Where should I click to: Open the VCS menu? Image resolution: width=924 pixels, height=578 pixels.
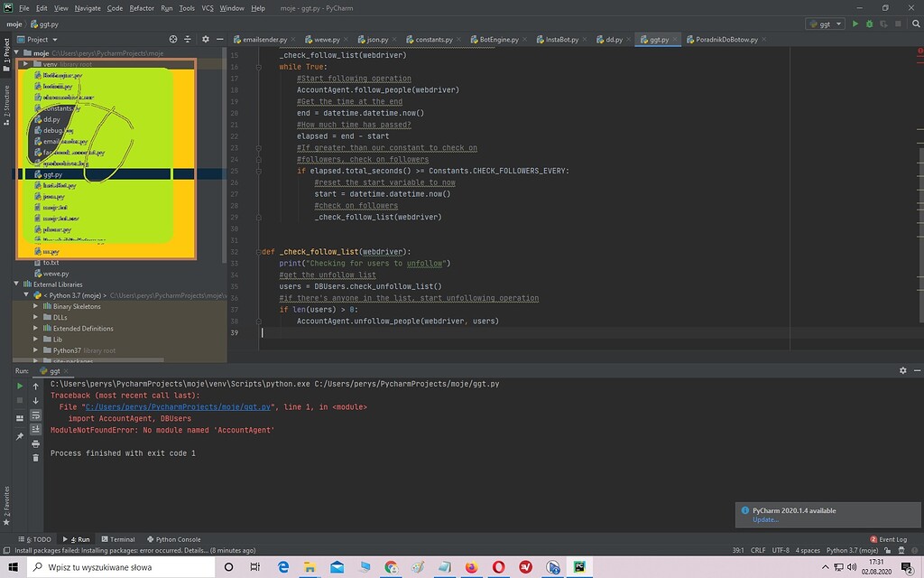[x=208, y=8]
